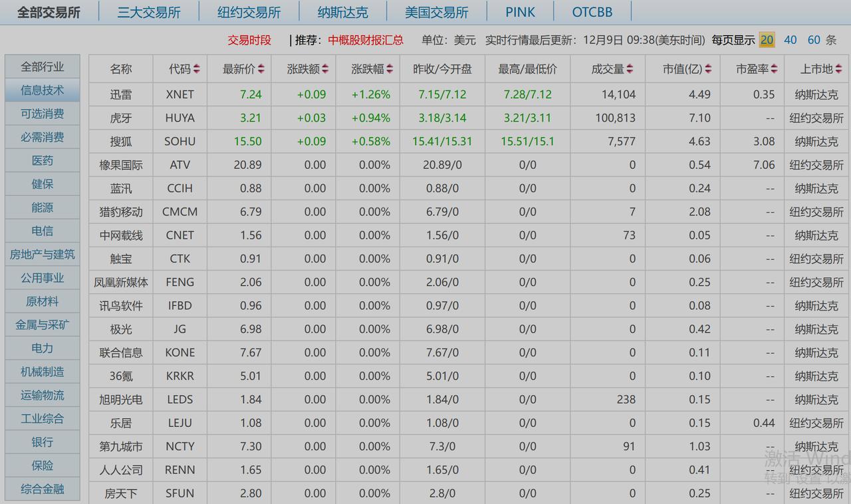Click the sort arrows beside 代码 header

[x=197, y=69]
